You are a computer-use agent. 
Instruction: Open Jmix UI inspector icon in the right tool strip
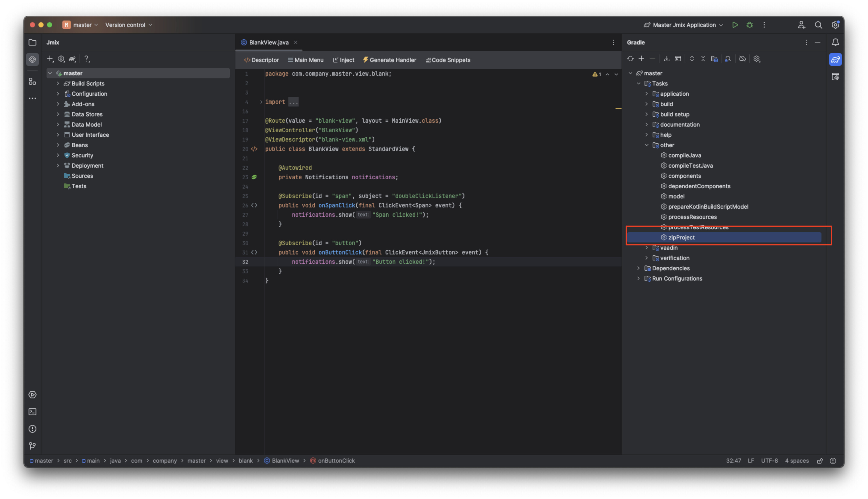[x=836, y=77]
